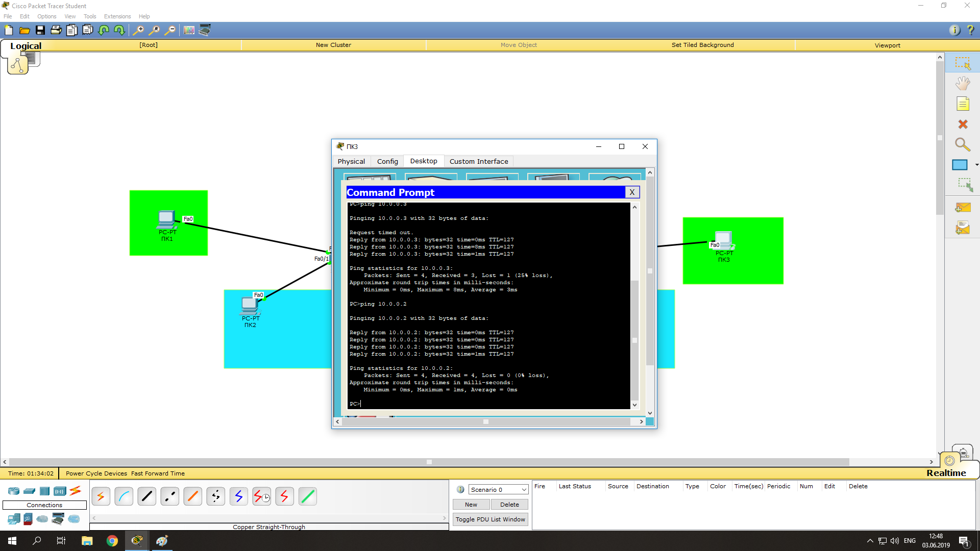The width and height of the screenshot is (980, 551).
Task: Open the Extensions menu
Action: pos(117,16)
